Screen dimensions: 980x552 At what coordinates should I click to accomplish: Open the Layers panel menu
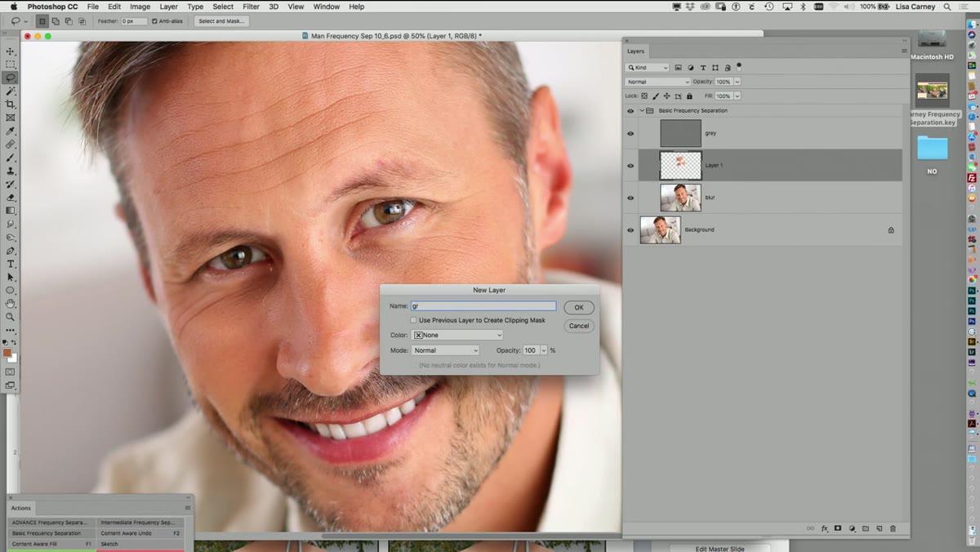[x=904, y=51]
